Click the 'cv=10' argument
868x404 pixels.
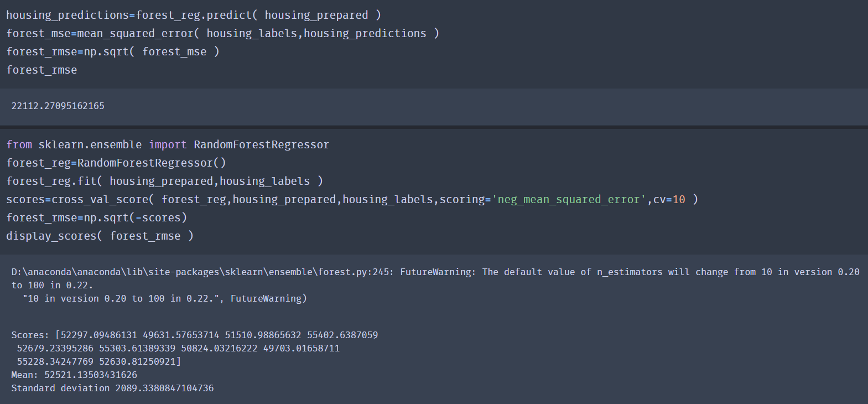point(669,200)
